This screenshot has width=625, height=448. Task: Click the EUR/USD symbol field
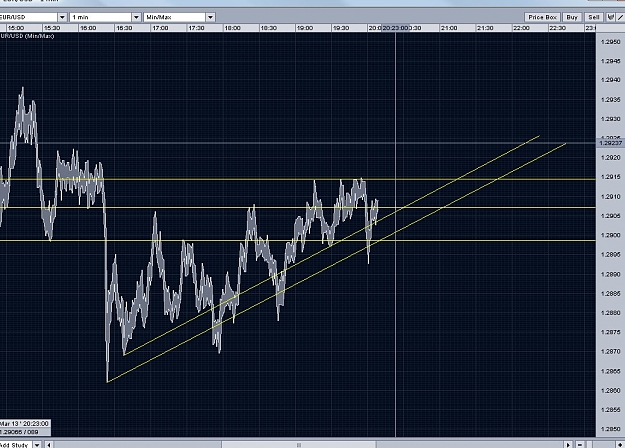click(28, 17)
